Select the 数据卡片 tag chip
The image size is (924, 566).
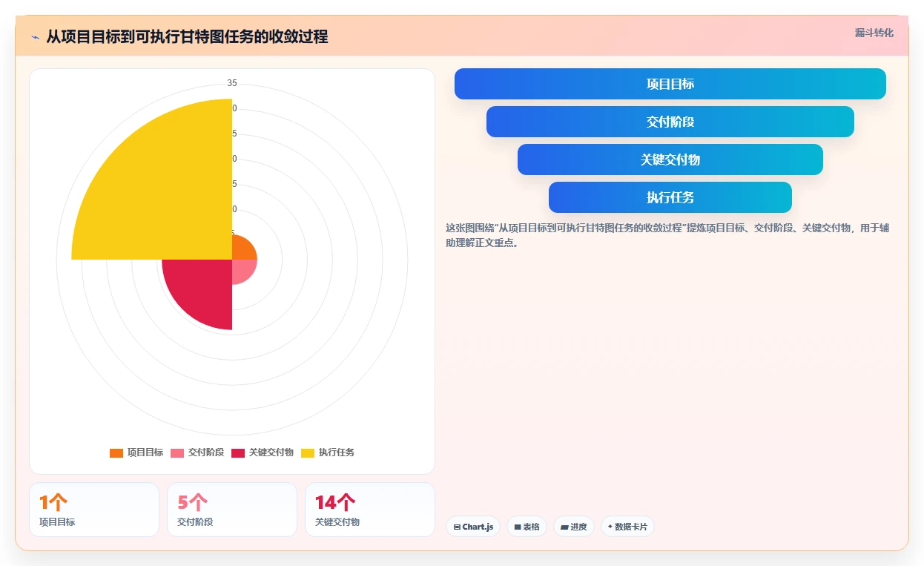627,527
